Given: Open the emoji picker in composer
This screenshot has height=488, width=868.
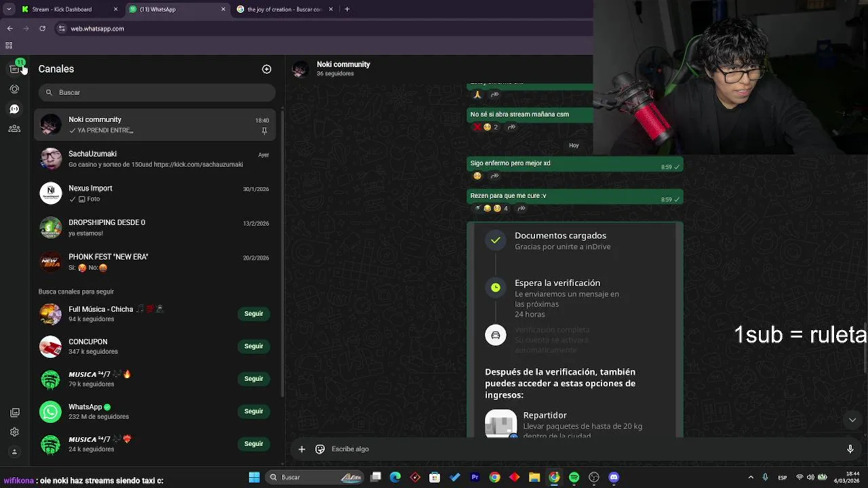Looking at the screenshot, I should [x=320, y=449].
